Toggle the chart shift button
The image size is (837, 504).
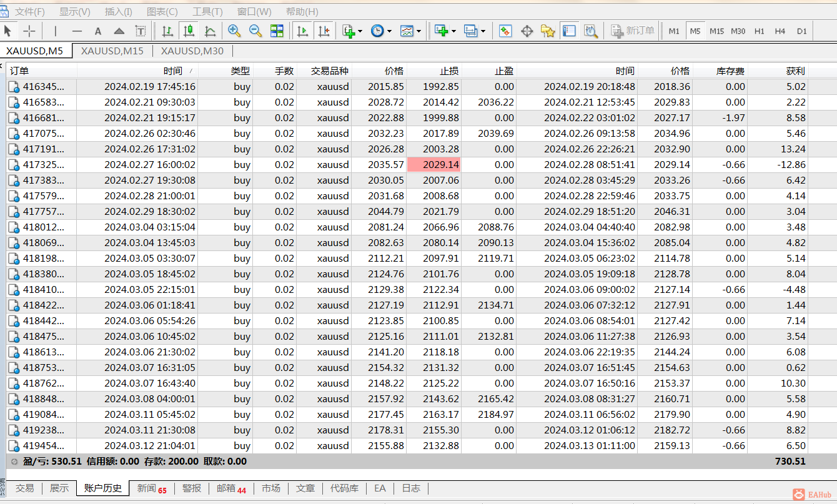pos(323,31)
